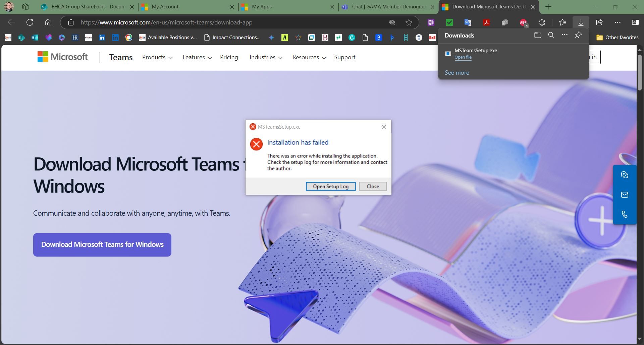This screenshot has width=644, height=345.
Task: Open the OneNote clipper extension icon
Action: (431, 22)
